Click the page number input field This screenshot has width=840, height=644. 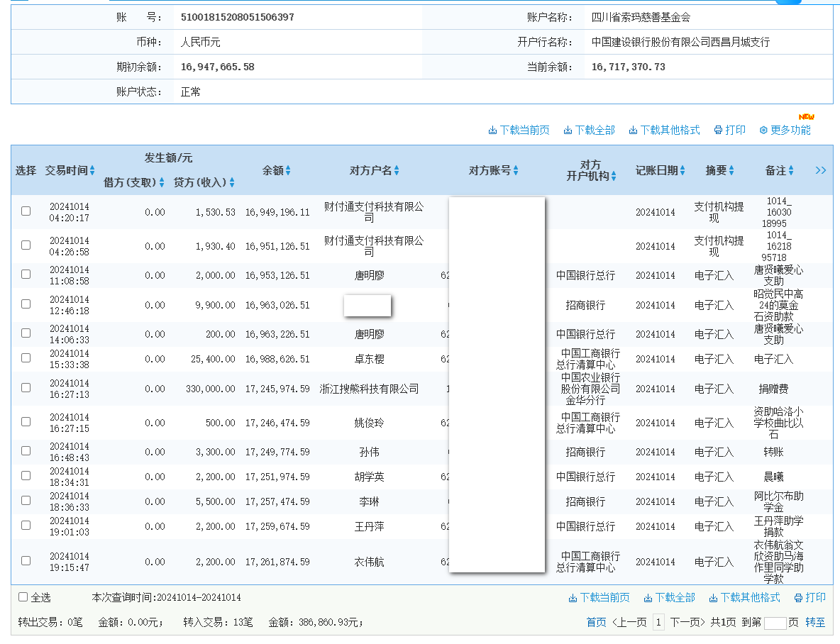pos(775,622)
